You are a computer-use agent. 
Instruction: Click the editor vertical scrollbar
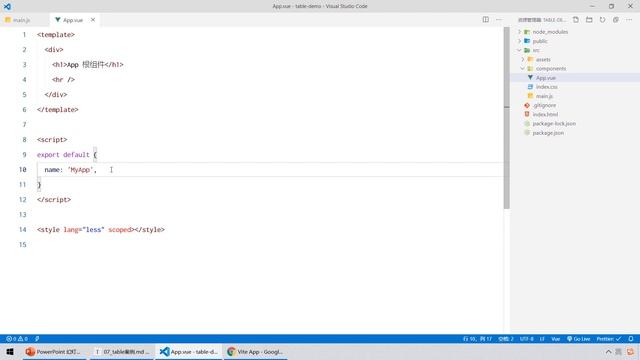tap(507, 118)
